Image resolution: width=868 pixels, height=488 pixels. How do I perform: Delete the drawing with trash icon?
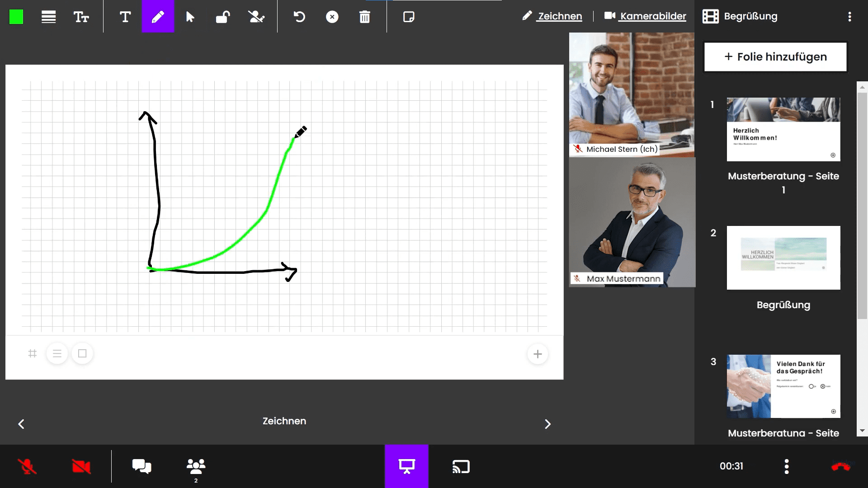pos(365,17)
